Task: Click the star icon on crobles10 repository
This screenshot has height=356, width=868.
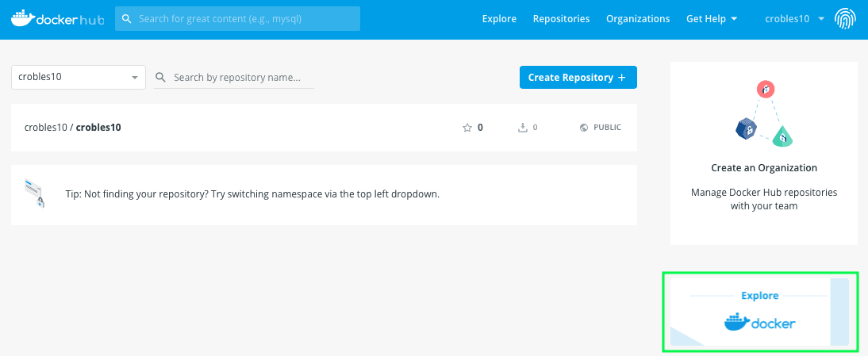Action: pos(467,128)
